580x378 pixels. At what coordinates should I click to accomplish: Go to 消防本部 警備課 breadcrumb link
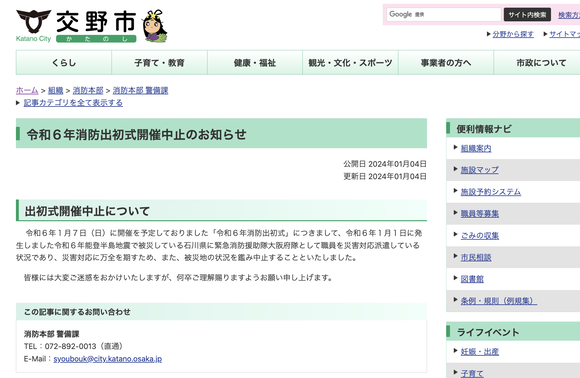click(140, 90)
